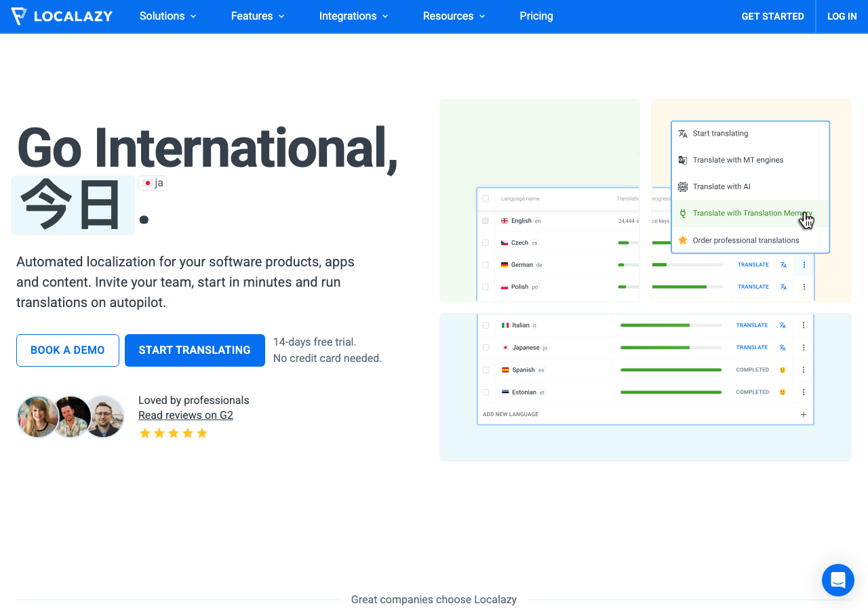This screenshot has width=868, height=610.
Task: Click TRANSLATE link in Japanese row
Action: [x=752, y=348]
